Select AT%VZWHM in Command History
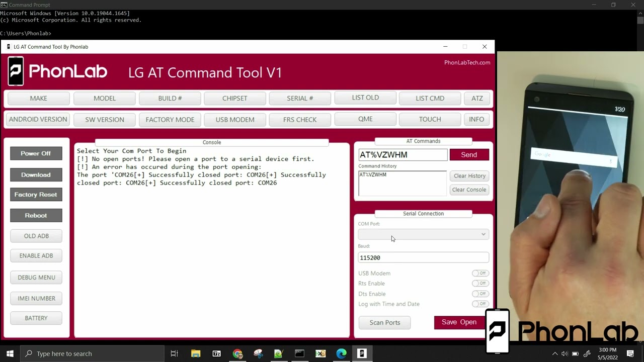 point(373,174)
